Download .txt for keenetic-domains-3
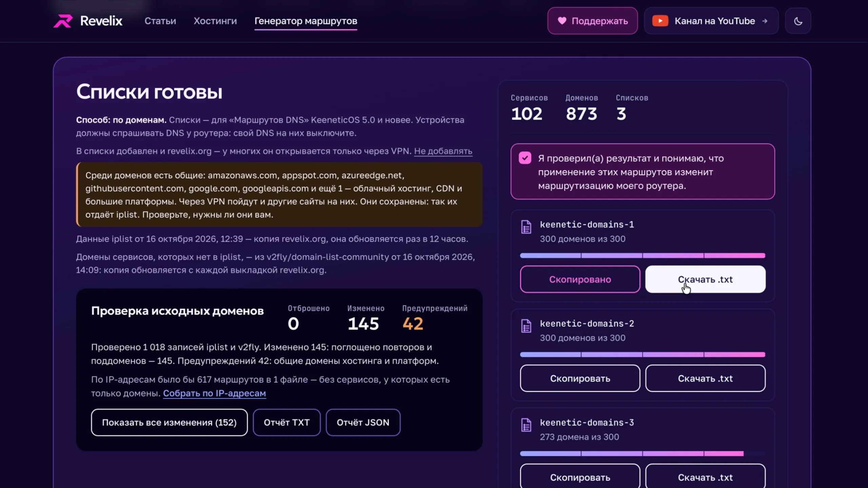 tap(705, 477)
